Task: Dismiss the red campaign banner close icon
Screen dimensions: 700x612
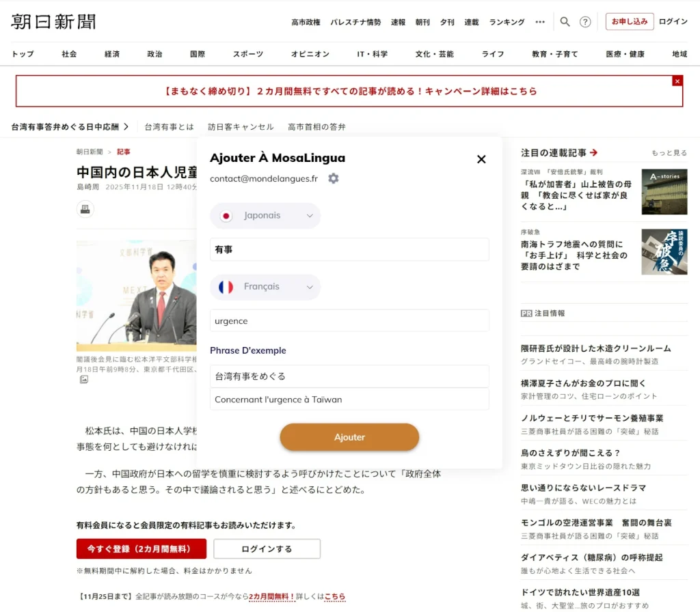Action: click(x=677, y=81)
